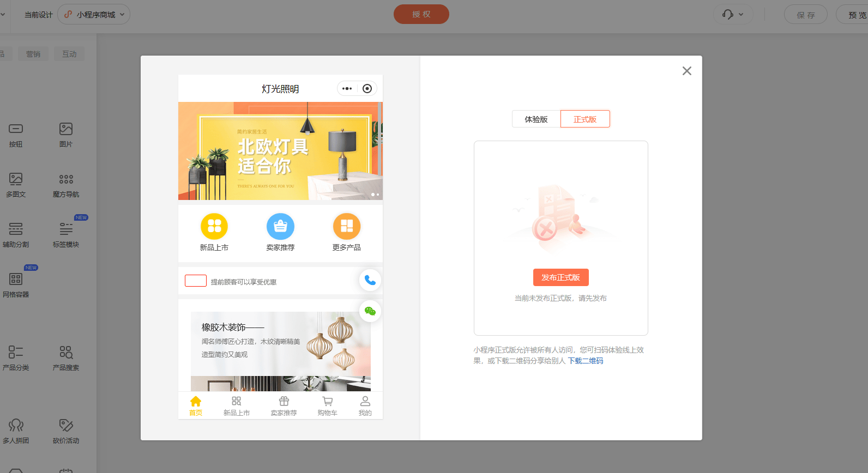The height and width of the screenshot is (473, 868).
Task: Add the 标签模块 component
Action: (66, 235)
